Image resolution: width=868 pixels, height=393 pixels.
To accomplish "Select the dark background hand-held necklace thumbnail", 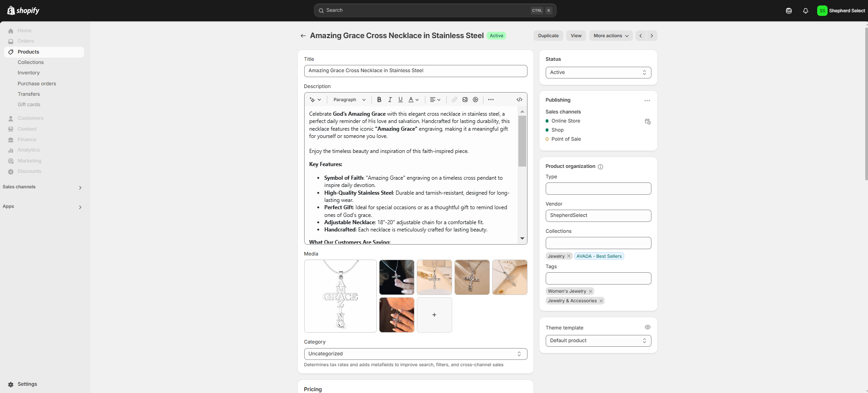I will [397, 277].
